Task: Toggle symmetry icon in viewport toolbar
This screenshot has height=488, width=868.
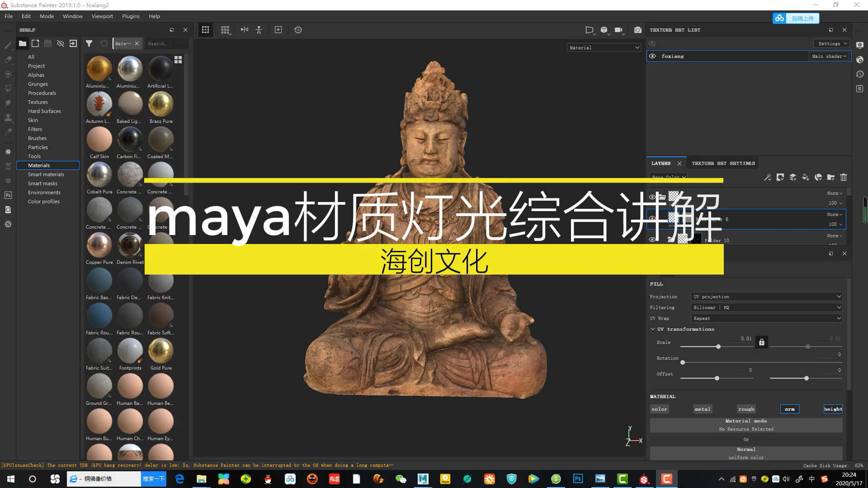Action: [245, 30]
